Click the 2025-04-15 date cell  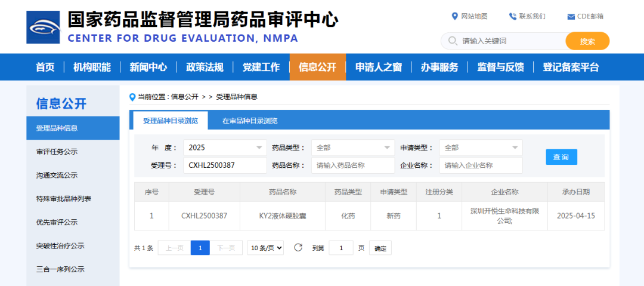pos(576,216)
